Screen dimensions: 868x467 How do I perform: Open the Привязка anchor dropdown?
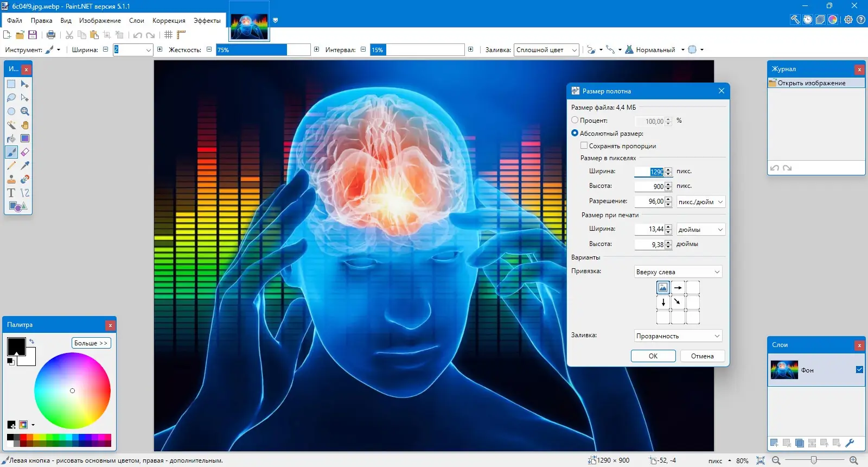[x=678, y=272]
